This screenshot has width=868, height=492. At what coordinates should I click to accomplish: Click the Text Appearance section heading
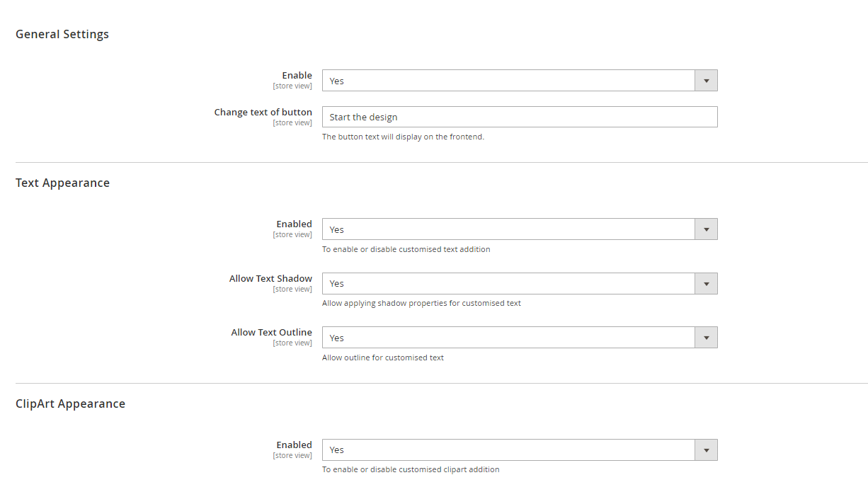[x=62, y=182]
